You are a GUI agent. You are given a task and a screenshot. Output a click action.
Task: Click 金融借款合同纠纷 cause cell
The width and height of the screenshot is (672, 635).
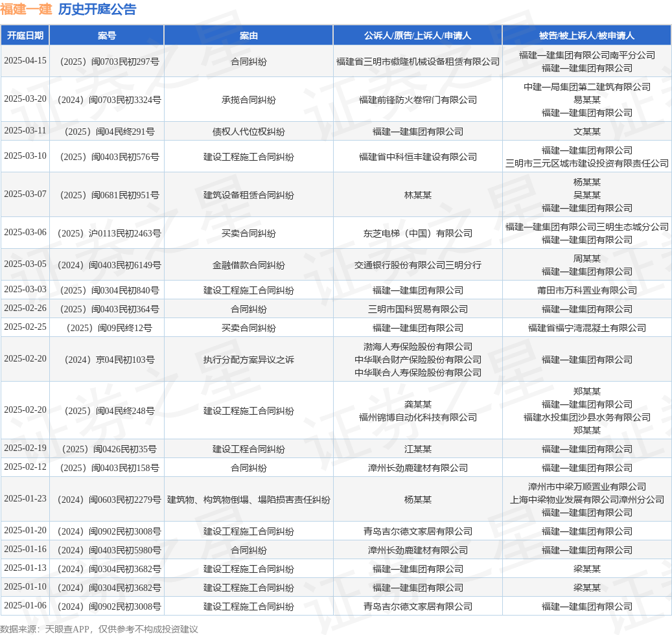pos(249,265)
